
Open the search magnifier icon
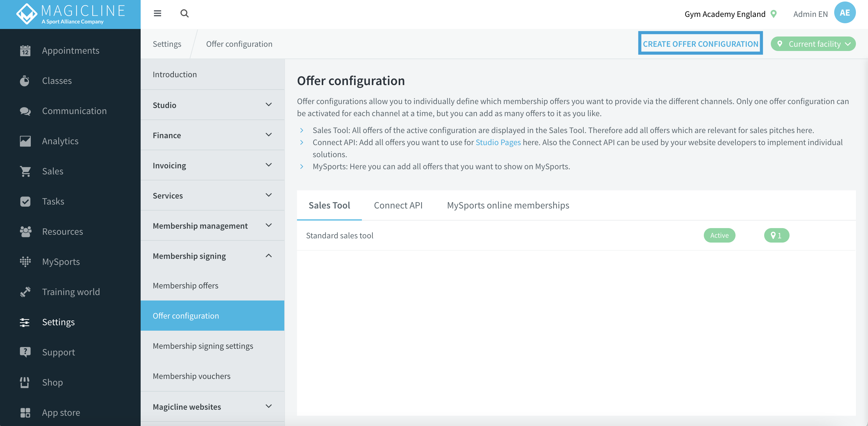pos(184,14)
